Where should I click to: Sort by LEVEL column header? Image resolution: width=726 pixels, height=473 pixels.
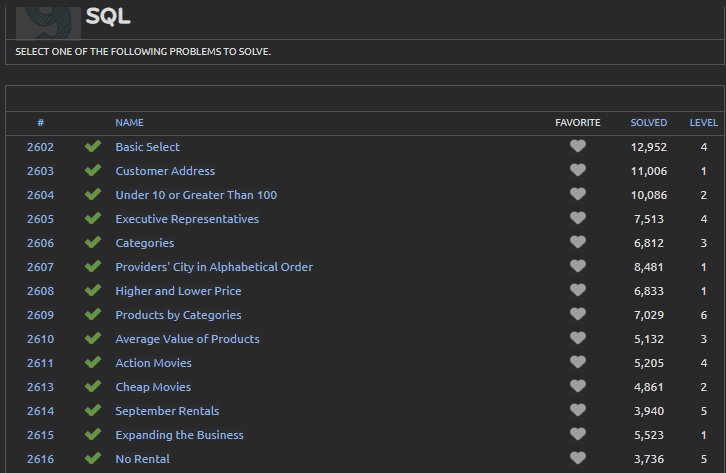[x=703, y=123]
